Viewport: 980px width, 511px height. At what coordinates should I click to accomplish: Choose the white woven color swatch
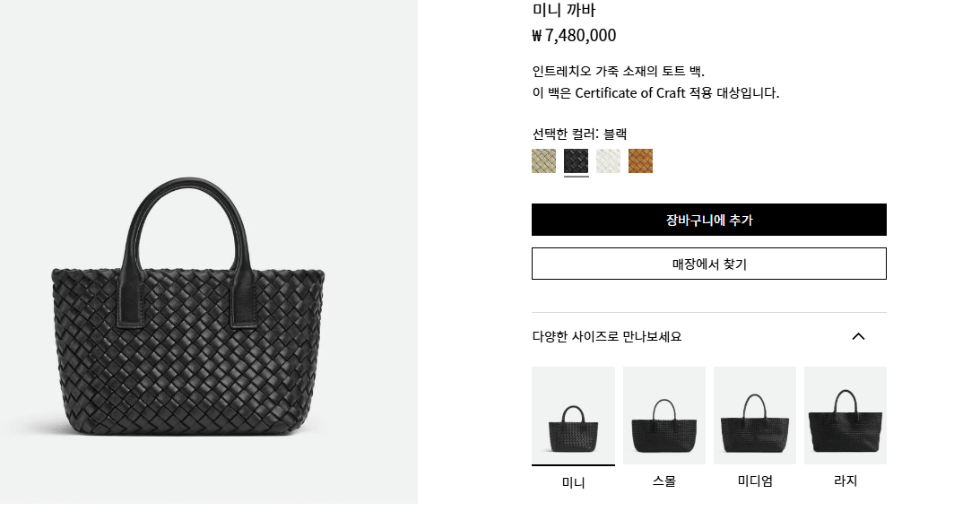click(x=608, y=161)
